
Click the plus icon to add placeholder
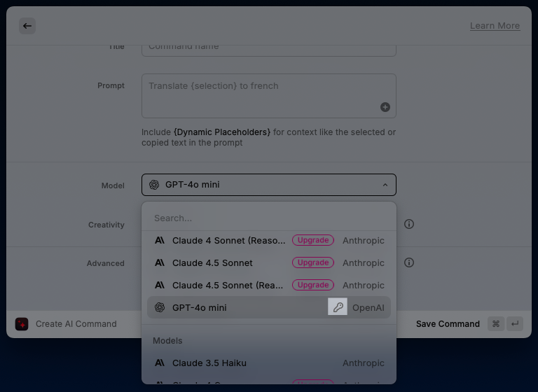click(x=385, y=107)
